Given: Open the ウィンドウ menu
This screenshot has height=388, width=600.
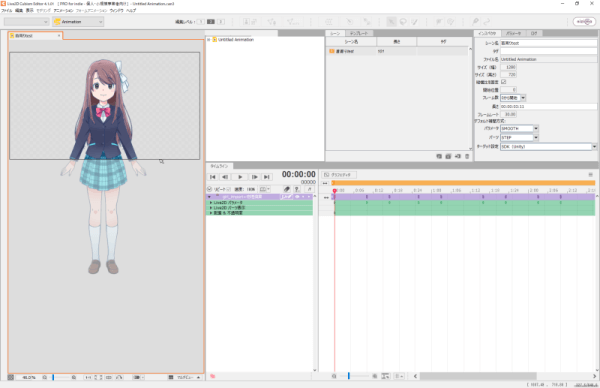Looking at the screenshot, I should pos(116,11).
